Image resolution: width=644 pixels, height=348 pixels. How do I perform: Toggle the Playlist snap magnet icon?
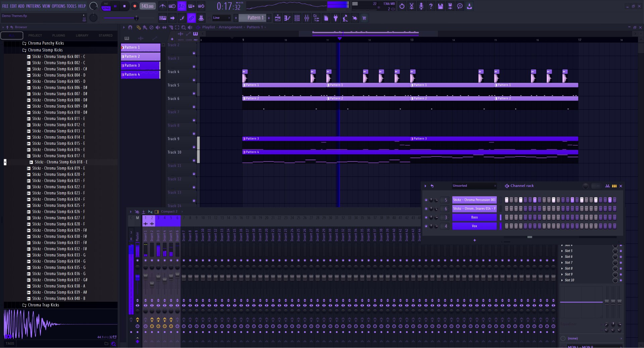(x=130, y=27)
